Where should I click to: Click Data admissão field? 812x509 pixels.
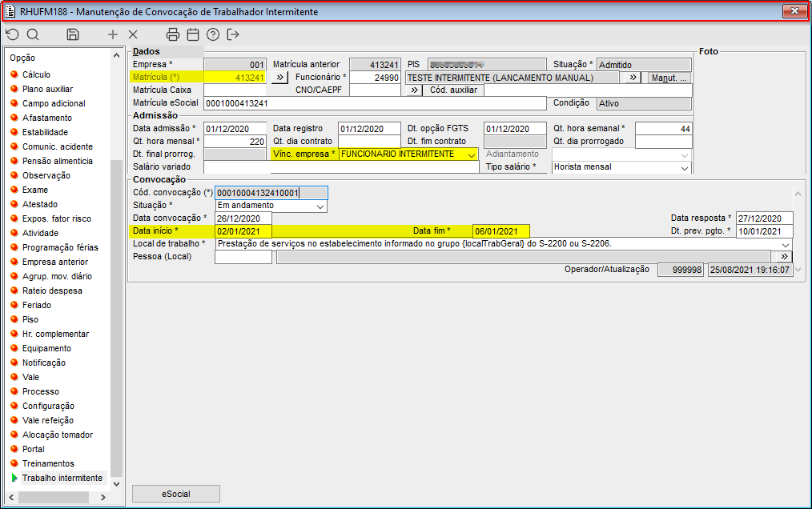[x=235, y=129]
